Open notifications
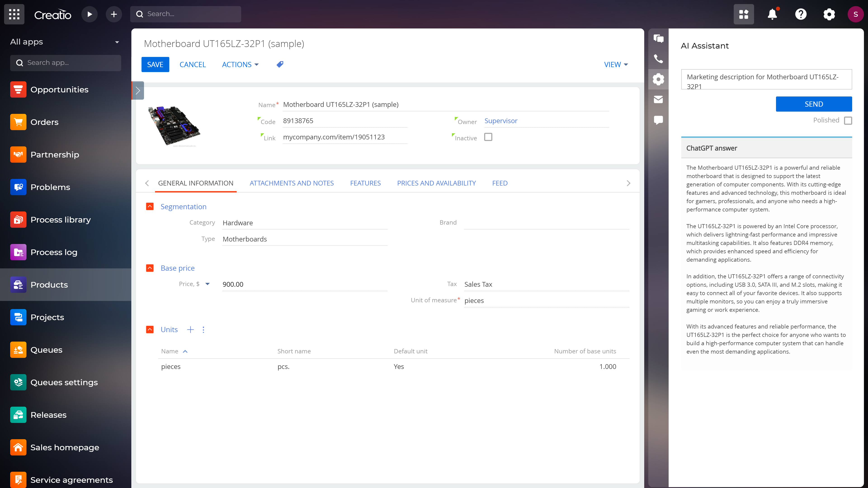Image resolution: width=868 pixels, height=488 pixels. click(x=772, y=14)
